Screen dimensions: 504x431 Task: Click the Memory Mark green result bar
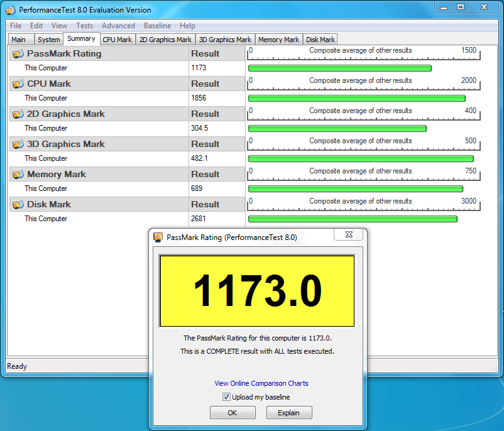[356, 189]
